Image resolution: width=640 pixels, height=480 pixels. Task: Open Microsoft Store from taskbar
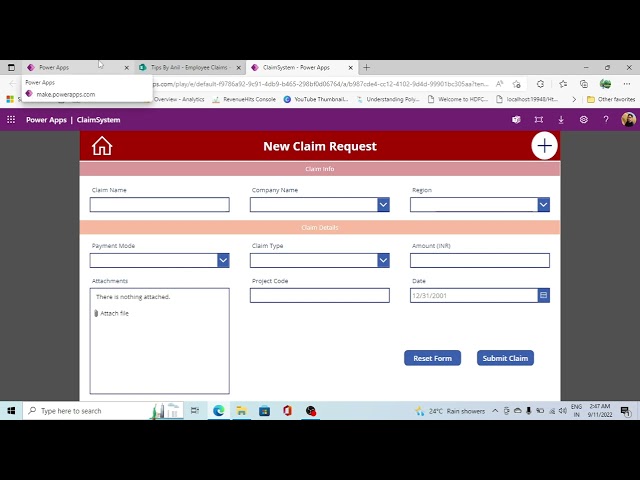tap(264, 411)
